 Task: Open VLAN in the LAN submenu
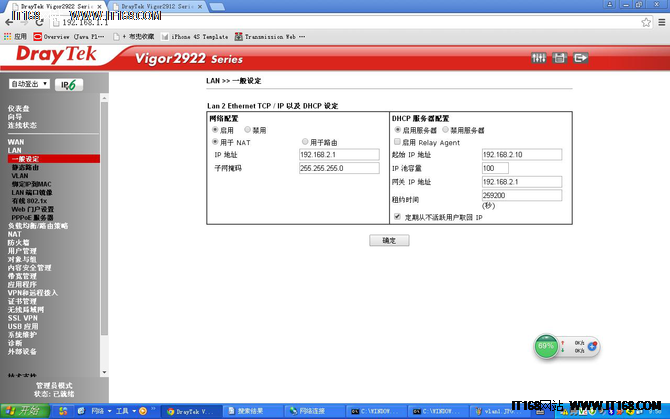[20, 175]
